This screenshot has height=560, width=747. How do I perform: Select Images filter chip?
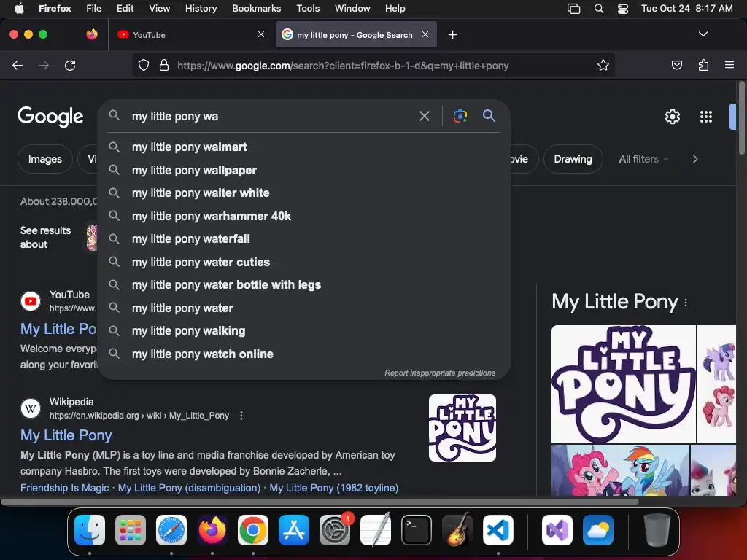tap(44, 159)
